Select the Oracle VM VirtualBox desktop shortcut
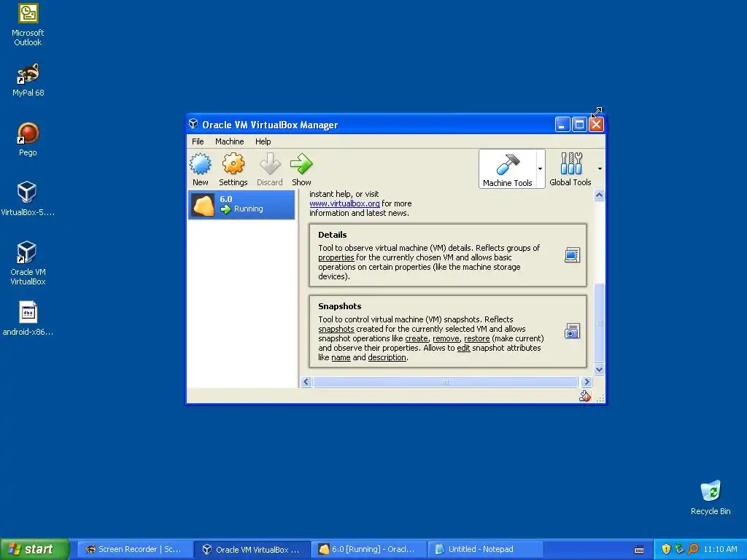Screen dimensions: 747x560 click(28, 263)
